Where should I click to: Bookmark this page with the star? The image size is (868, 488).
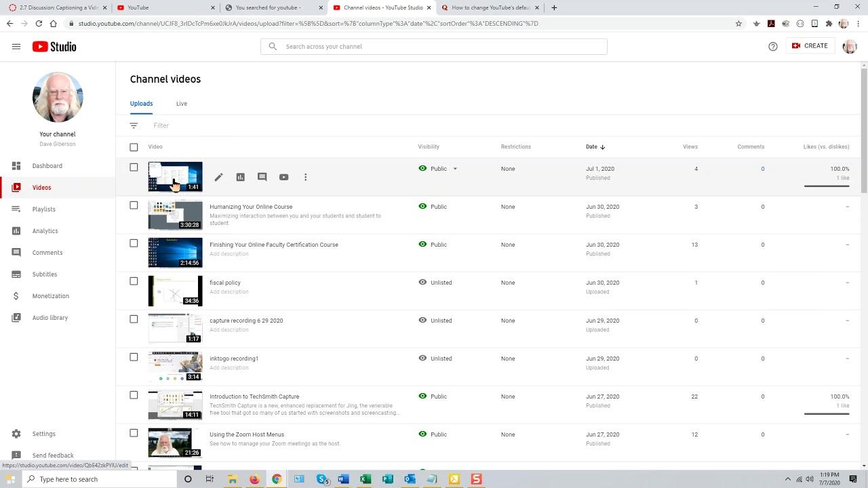coord(738,23)
